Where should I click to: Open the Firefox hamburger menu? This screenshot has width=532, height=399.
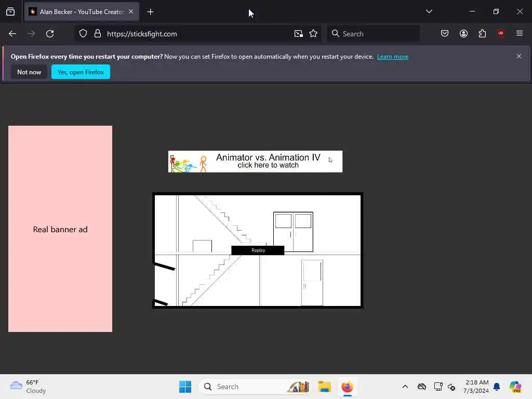pyautogui.click(x=520, y=33)
